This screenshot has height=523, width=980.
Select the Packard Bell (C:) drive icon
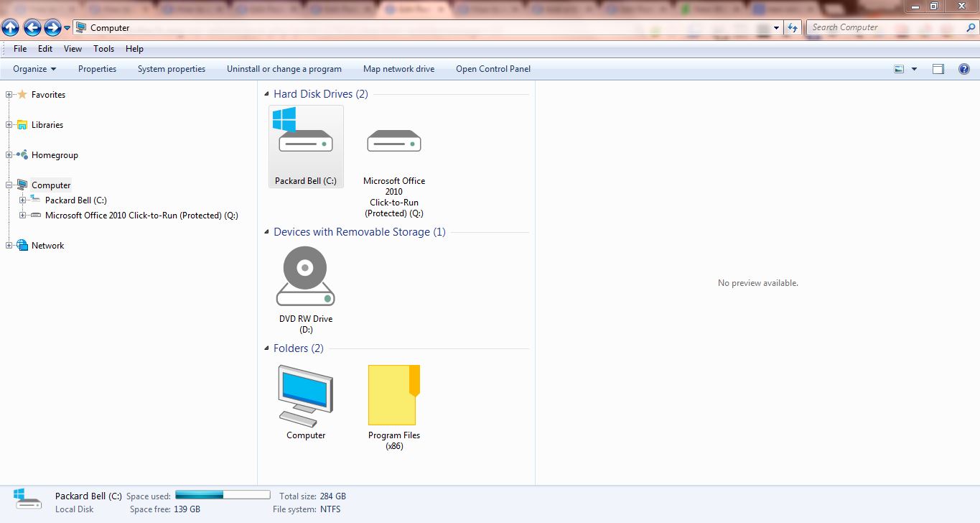pyautogui.click(x=305, y=140)
